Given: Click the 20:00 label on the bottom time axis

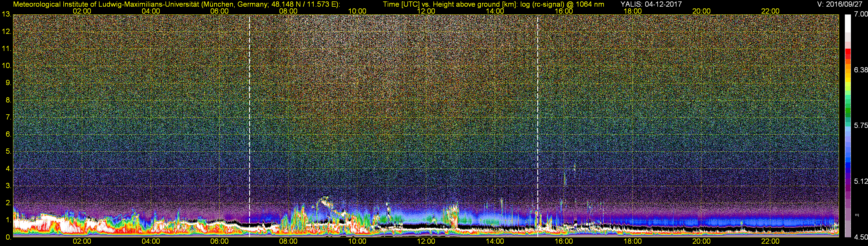Looking at the screenshot, I should (x=702, y=241).
